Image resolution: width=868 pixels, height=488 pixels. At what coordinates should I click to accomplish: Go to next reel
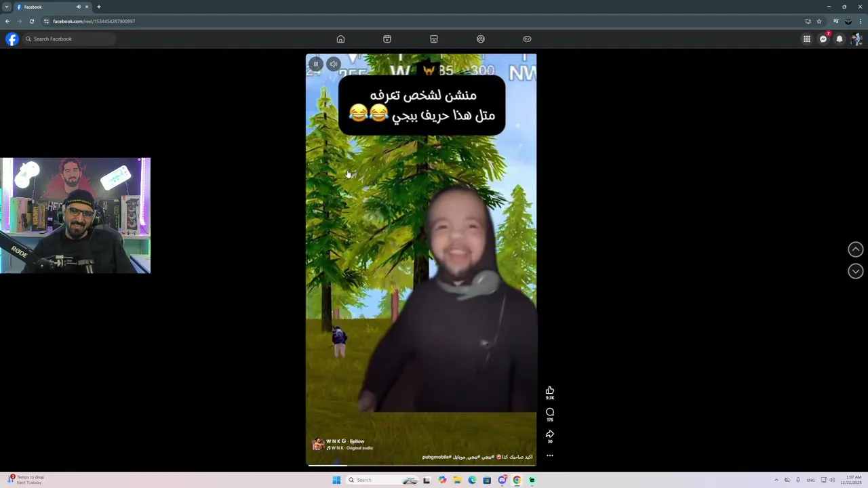[856, 271]
